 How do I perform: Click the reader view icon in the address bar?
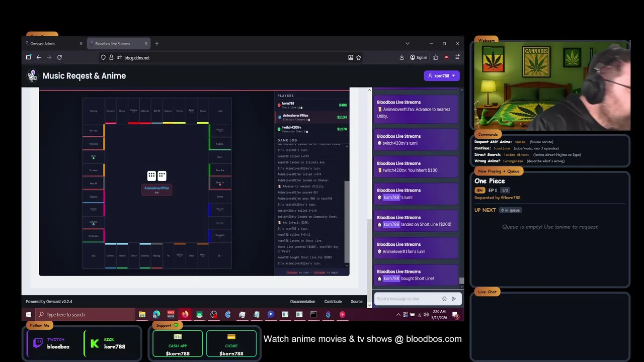(x=351, y=58)
